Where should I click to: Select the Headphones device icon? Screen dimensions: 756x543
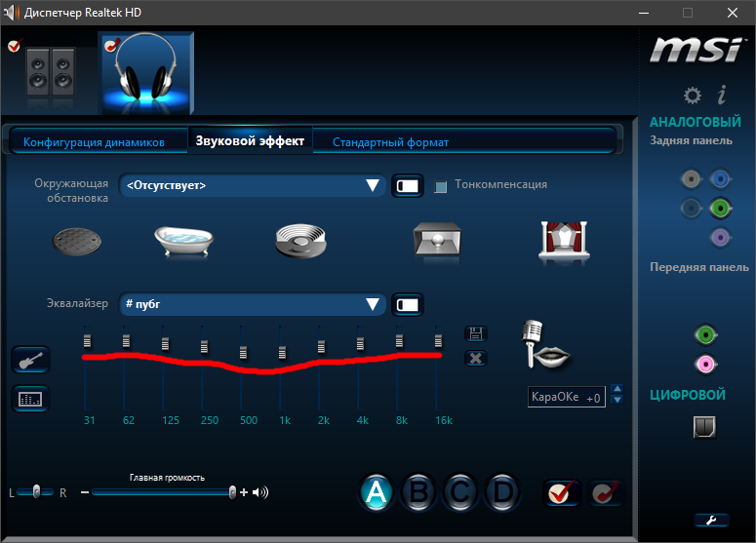coord(146,72)
